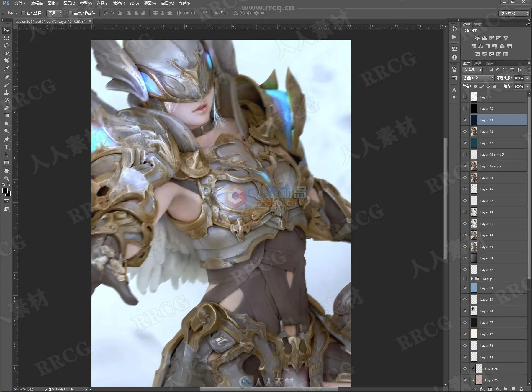Click the foreground color swatch
Viewport: 532px width, 392px height.
5,191
